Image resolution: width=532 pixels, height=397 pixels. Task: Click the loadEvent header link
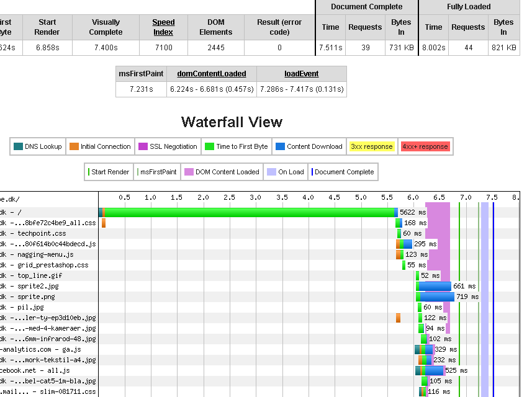(x=301, y=74)
